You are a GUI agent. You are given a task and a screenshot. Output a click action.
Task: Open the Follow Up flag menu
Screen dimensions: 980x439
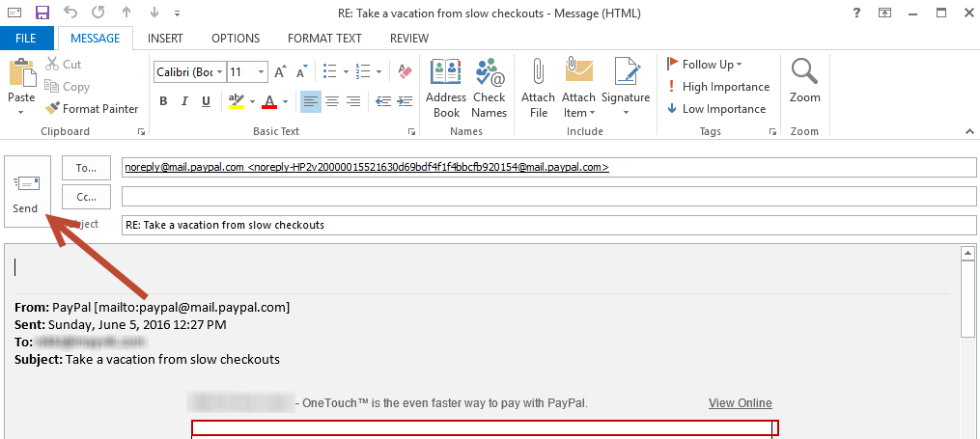(705, 65)
